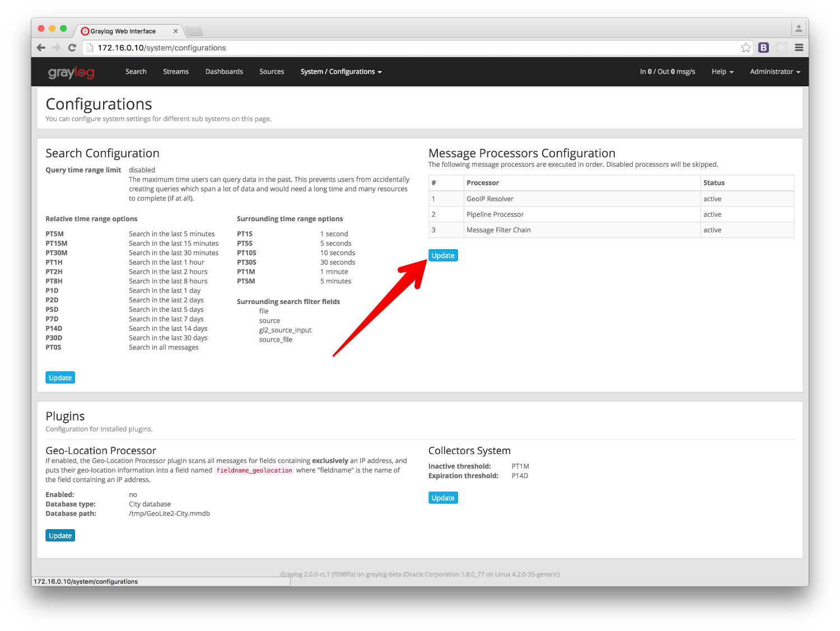Switch to the Streams page
This screenshot has width=840, height=631.
click(x=176, y=72)
